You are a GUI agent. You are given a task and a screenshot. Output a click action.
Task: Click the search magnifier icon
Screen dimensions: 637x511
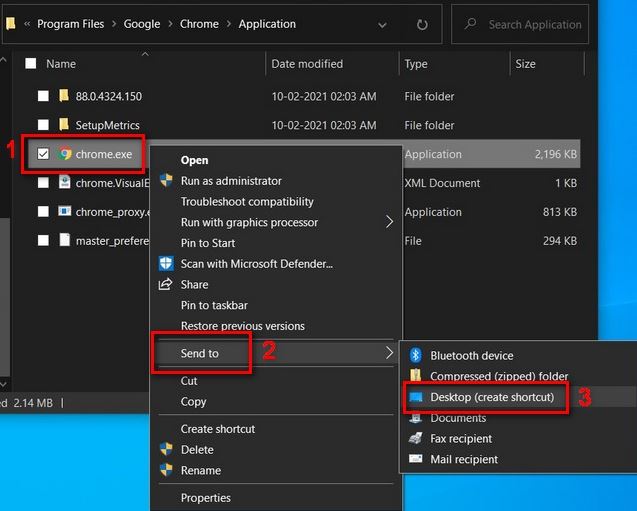470,24
